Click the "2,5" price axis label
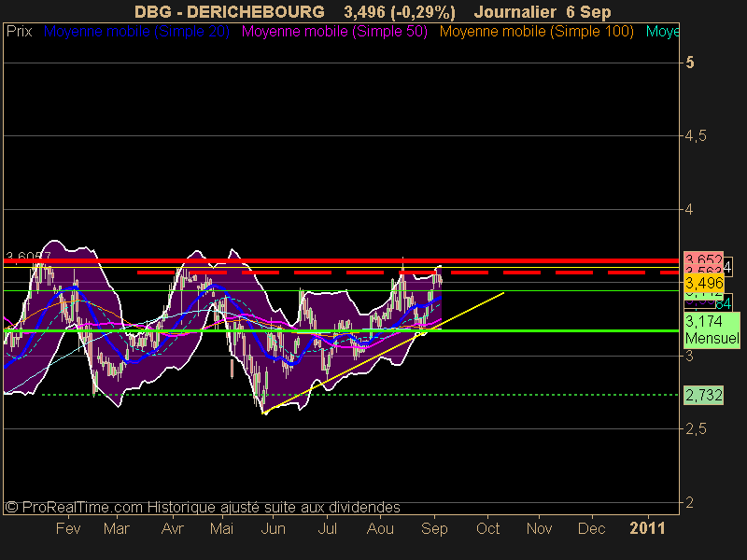The width and height of the screenshot is (747, 560). [x=696, y=429]
